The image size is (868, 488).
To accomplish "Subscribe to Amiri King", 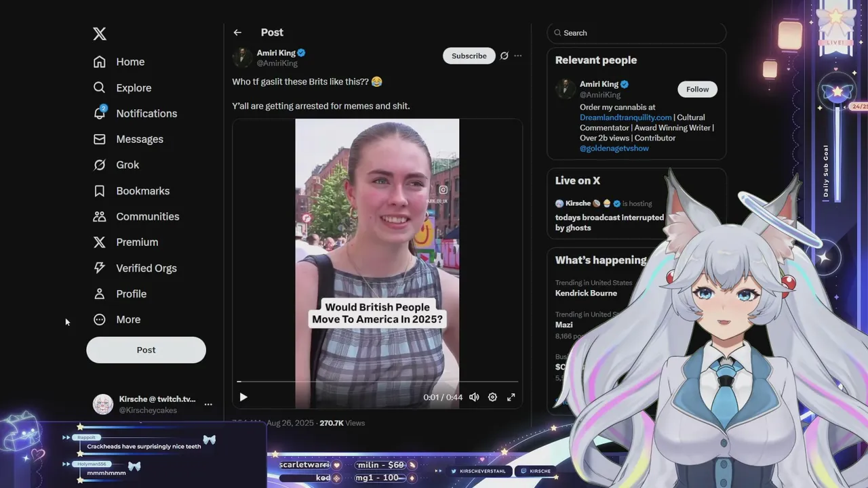I will click(469, 56).
